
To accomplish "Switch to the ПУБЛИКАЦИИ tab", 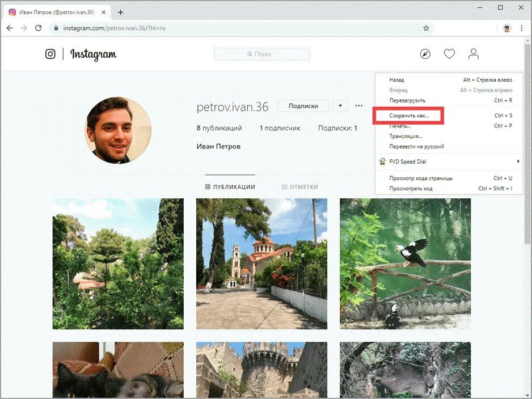I will 230,187.
